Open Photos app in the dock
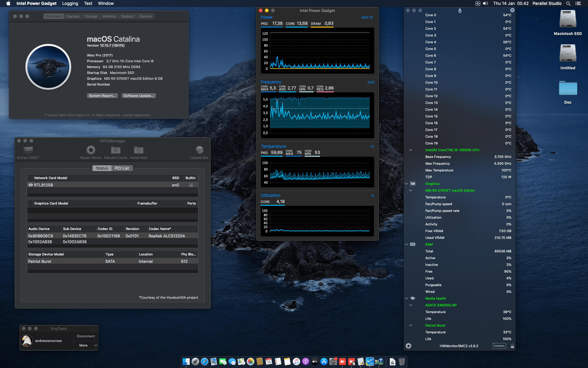 pos(251,362)
